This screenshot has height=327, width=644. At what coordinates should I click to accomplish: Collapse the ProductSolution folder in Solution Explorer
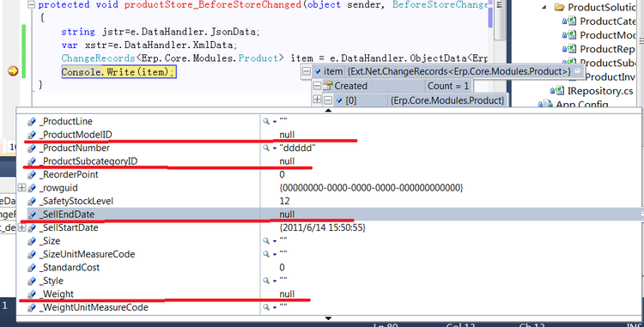[x=544, y=8]
